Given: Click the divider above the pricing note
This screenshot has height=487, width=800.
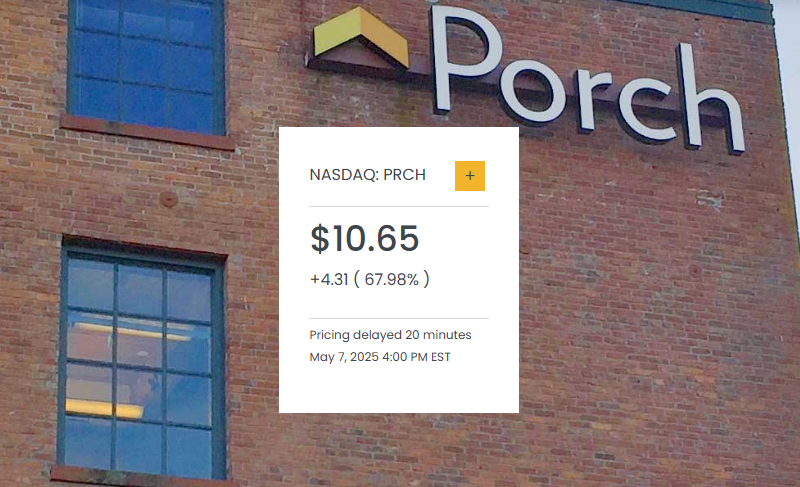Looking at the screenshot, I should [x=399, y=318].
